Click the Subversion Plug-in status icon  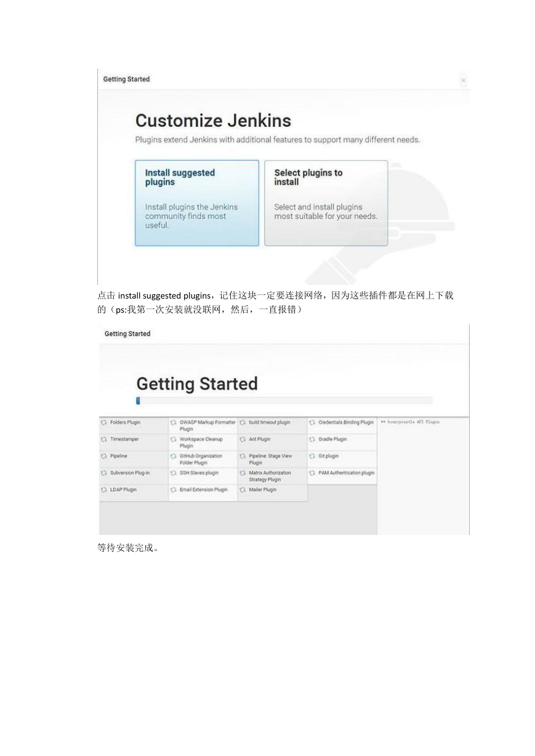[x=104, y=473]
